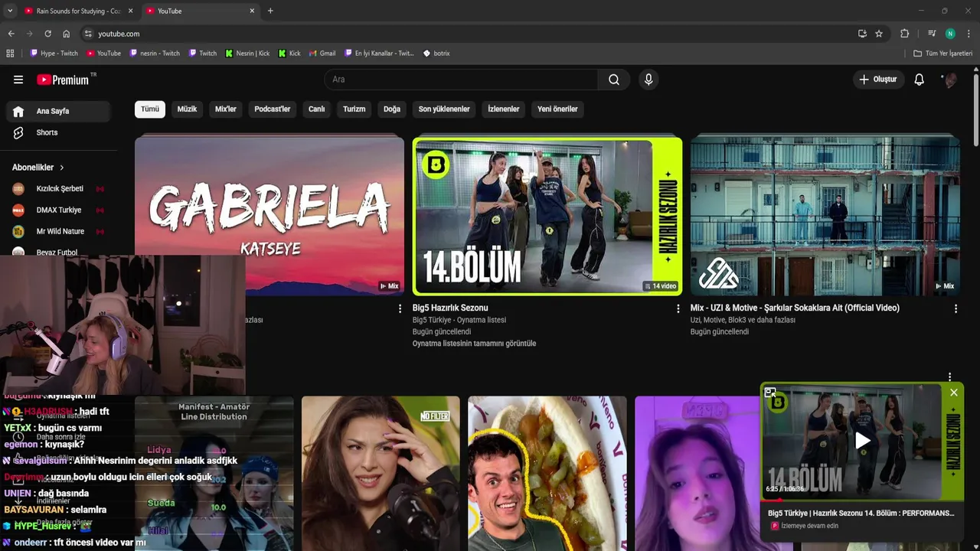Open a new browser tab

pyautogui.click(x=270, y=11)
